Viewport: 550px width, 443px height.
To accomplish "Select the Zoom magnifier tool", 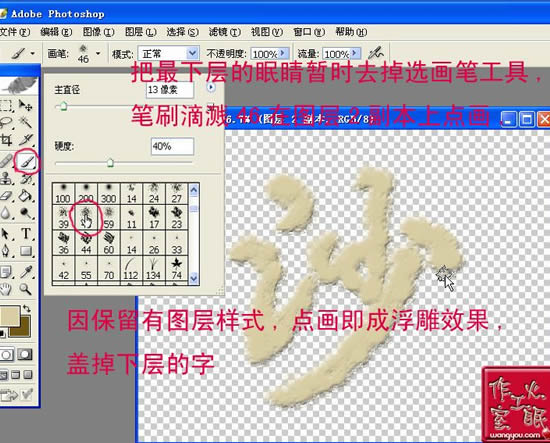I will [25, 289].
